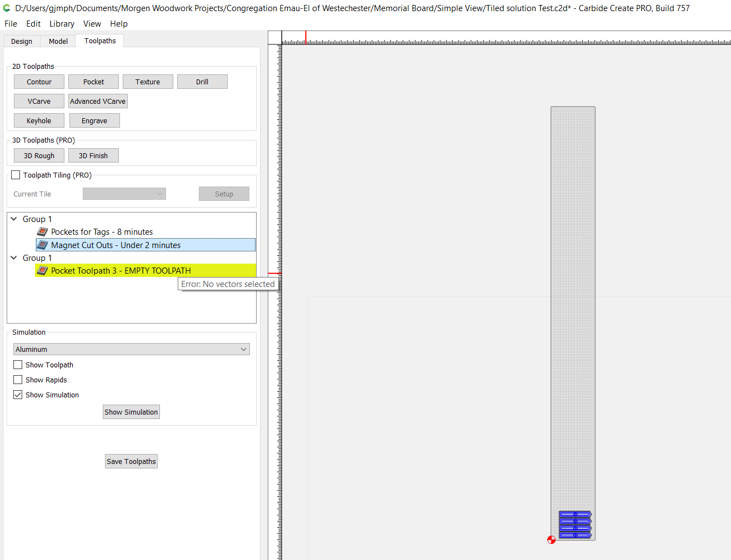This screenshot has width=731, height=560.
Task: Create a Pocket toolpath
Action: click(94, 82)
